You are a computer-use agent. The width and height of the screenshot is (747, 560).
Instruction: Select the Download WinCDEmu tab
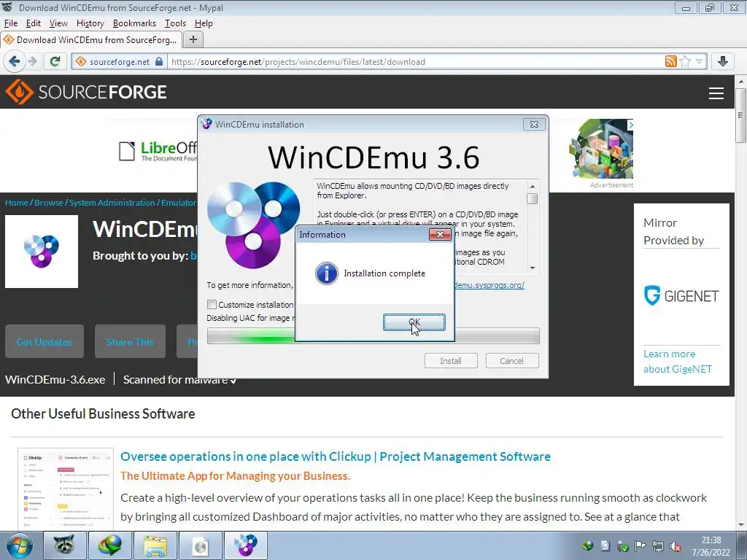click(91, 40)
